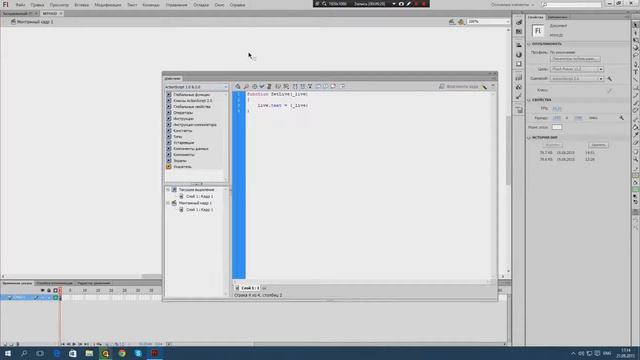Image resolution: width=640 pixels, height=360 pixels.
Task: Click pencil icon beside Класс field
Action: click(609, 90)
